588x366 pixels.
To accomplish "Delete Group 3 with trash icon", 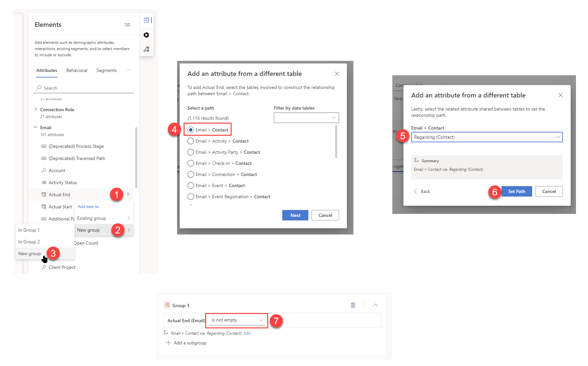I will pyautogui.click(x=353, y=305).
